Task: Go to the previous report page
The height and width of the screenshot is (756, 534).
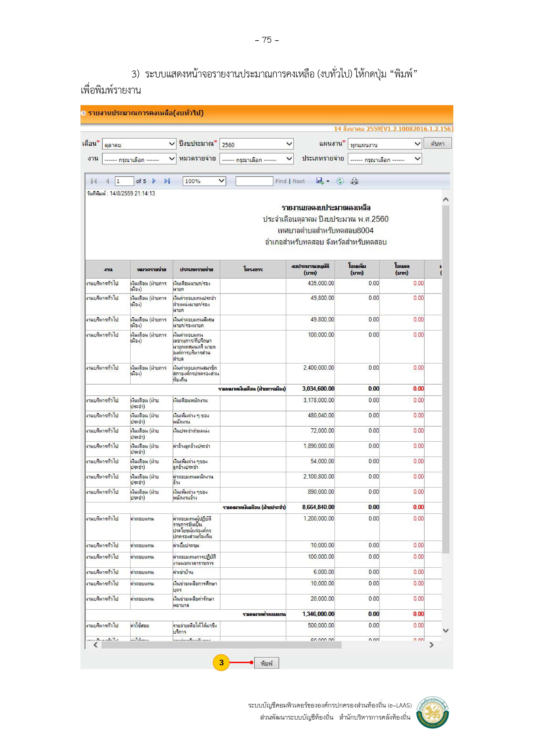Action: (x=107, y=181)
